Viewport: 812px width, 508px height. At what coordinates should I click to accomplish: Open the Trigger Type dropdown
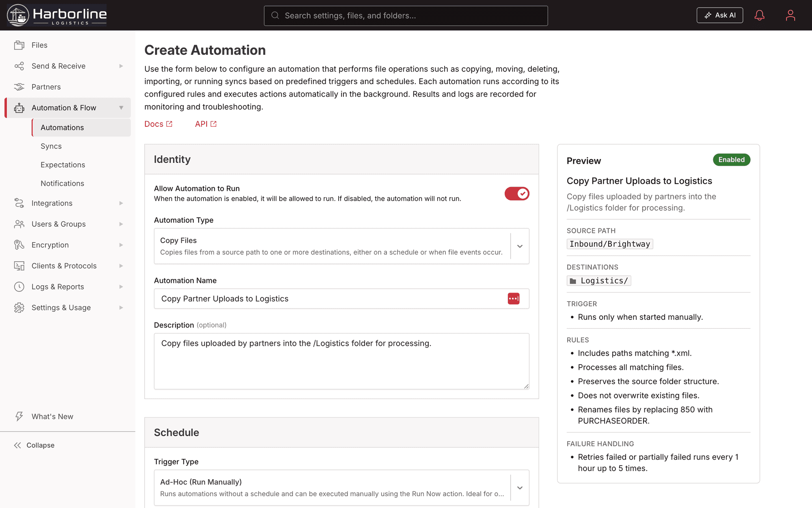341,488
